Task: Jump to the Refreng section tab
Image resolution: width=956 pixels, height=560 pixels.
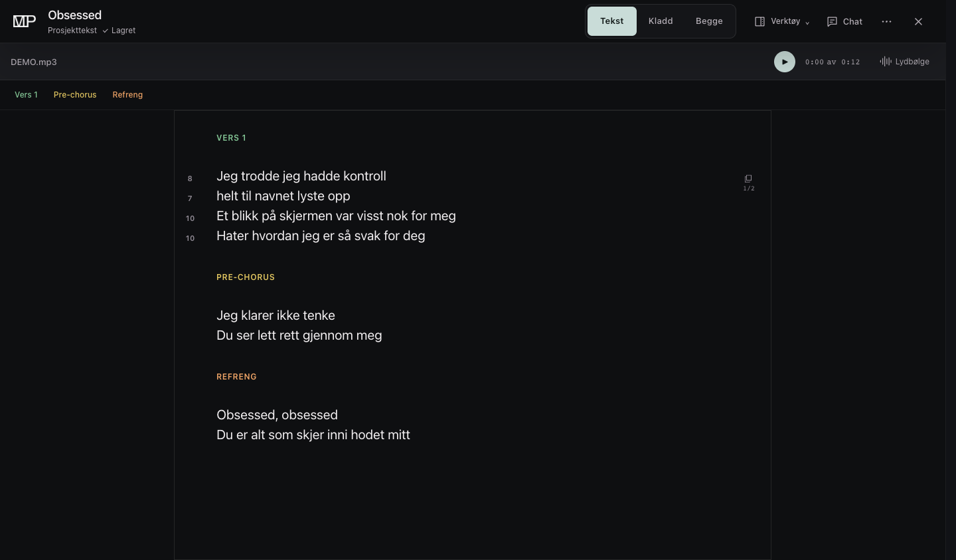Action: pyautogui.click(x=127, y=95)
